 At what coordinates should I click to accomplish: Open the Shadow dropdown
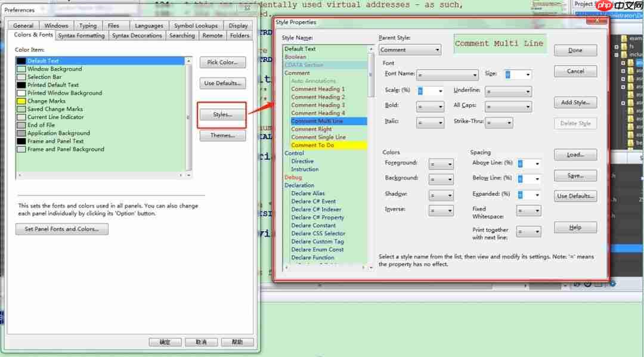point(441,195)
